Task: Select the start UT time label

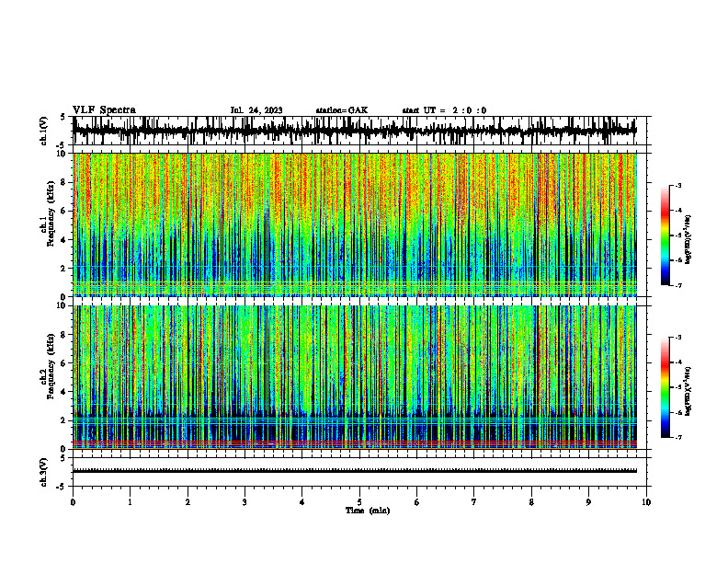Action: (x=444, y=110)
